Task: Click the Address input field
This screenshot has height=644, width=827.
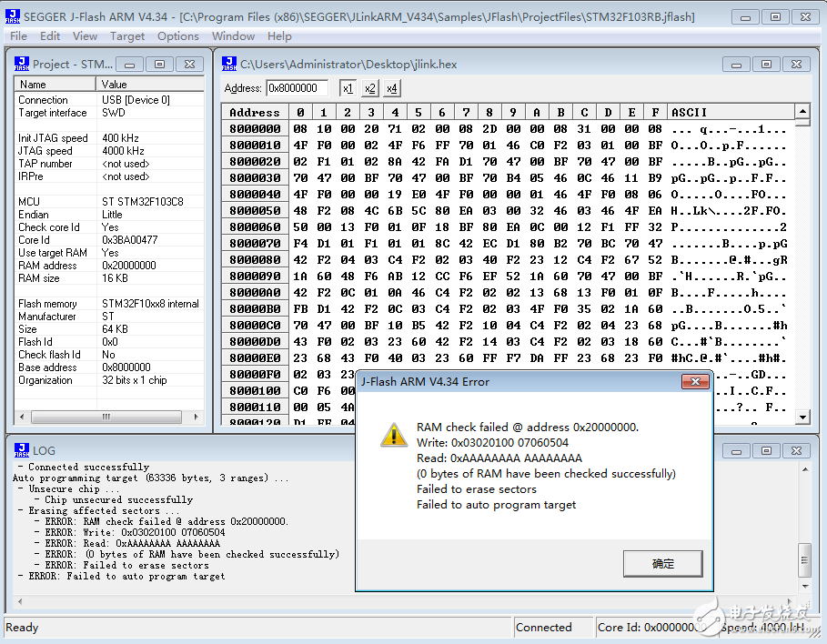Action: click(x=298, y=88)
